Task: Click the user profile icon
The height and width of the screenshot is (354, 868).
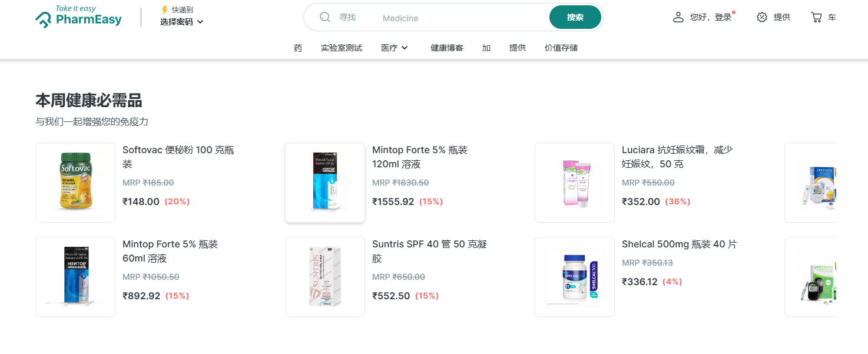Action: [x=678, y=17]
